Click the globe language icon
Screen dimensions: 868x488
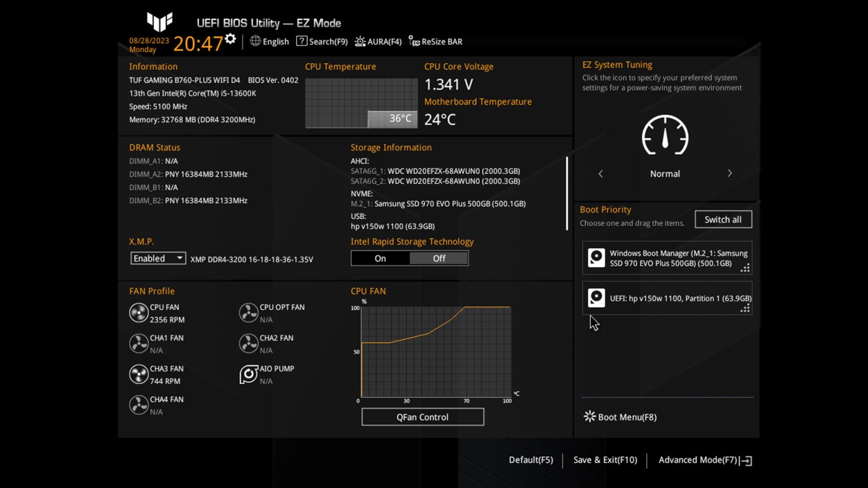255,41
